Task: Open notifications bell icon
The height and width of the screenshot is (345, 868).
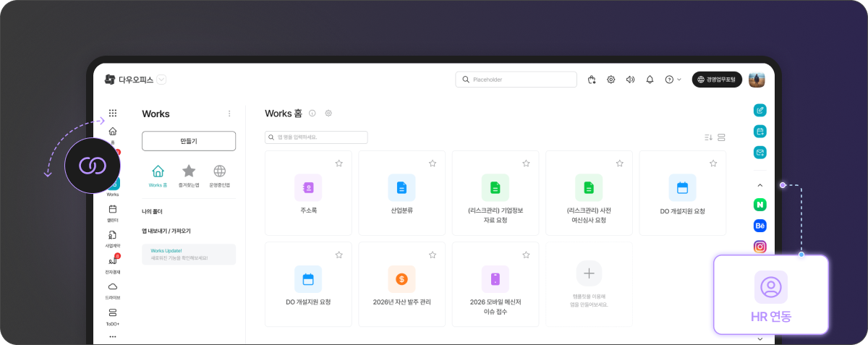Action: 650,80
